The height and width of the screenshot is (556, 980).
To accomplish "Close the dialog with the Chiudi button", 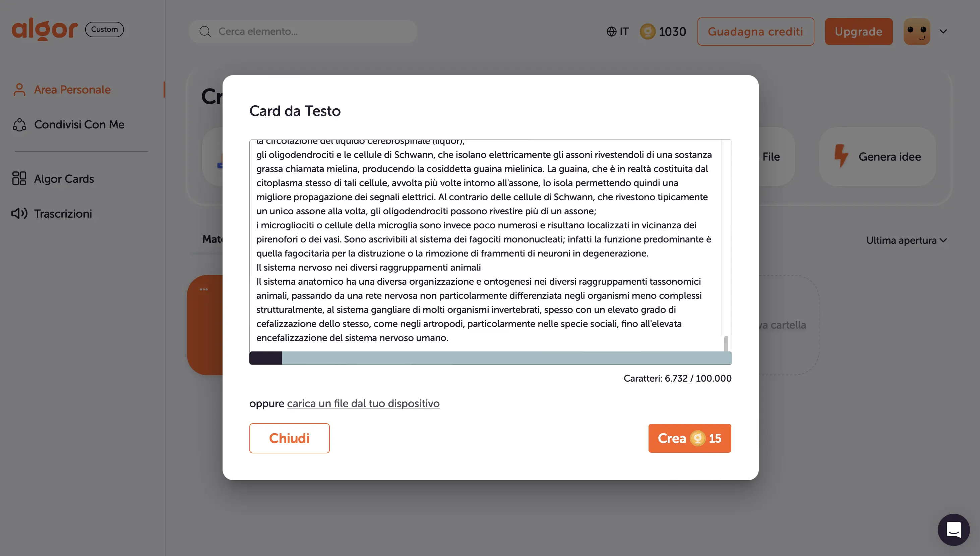I will (289, 438).
